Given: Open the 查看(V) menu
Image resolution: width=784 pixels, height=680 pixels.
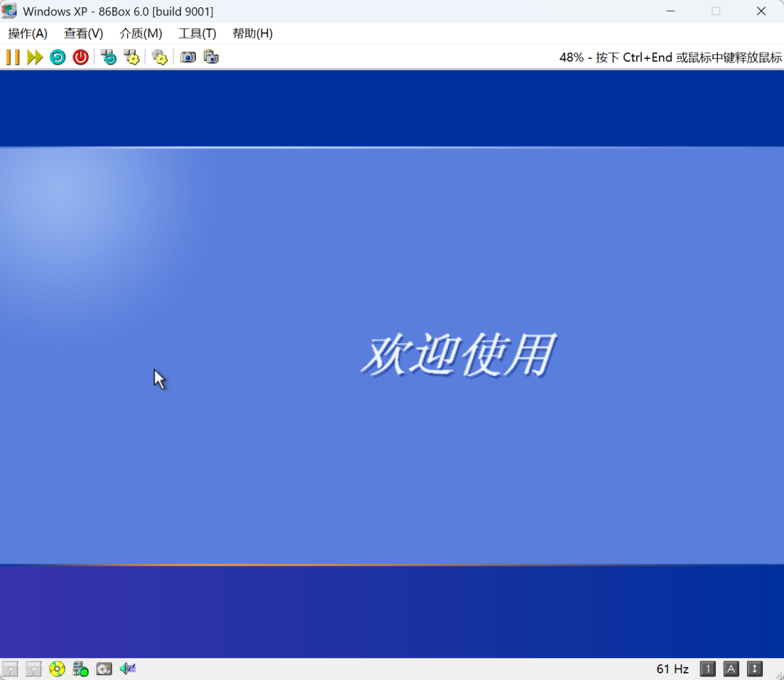Looking at the screenshot, I should [83, 33].
